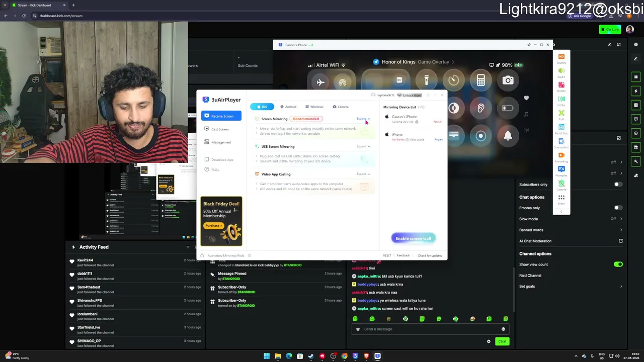Click Raid Channel in Channel options
The height and width of the screenshot is (362, 644).
tap(530, 276)
